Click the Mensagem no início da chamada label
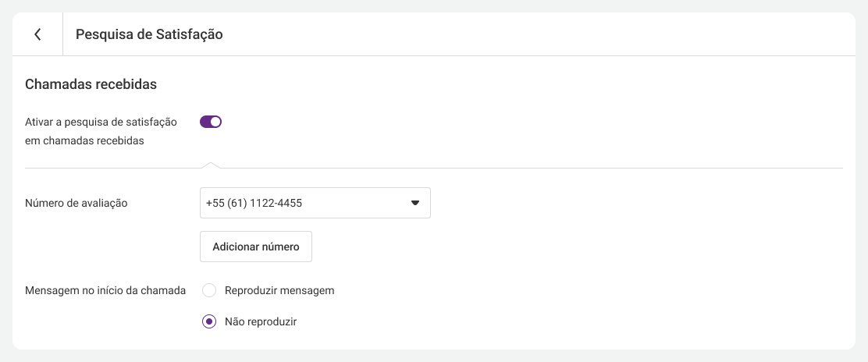868x362 pixels. click(105, 290)
